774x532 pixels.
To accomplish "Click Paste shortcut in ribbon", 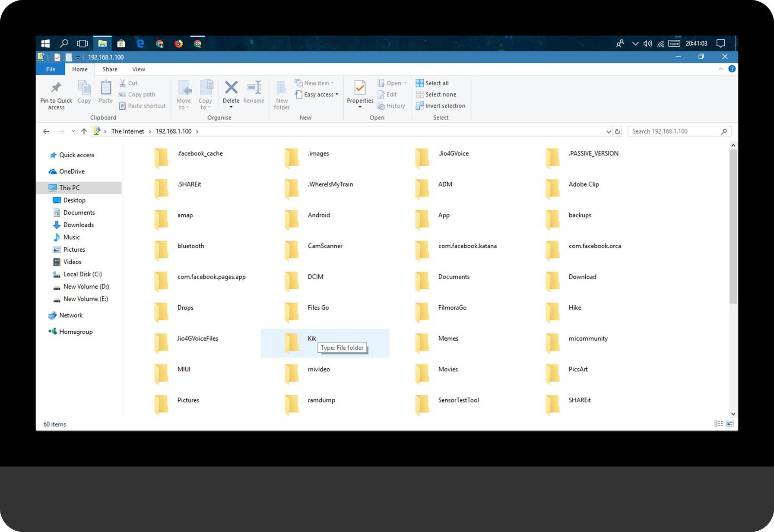I will click(x=142, y=106).
